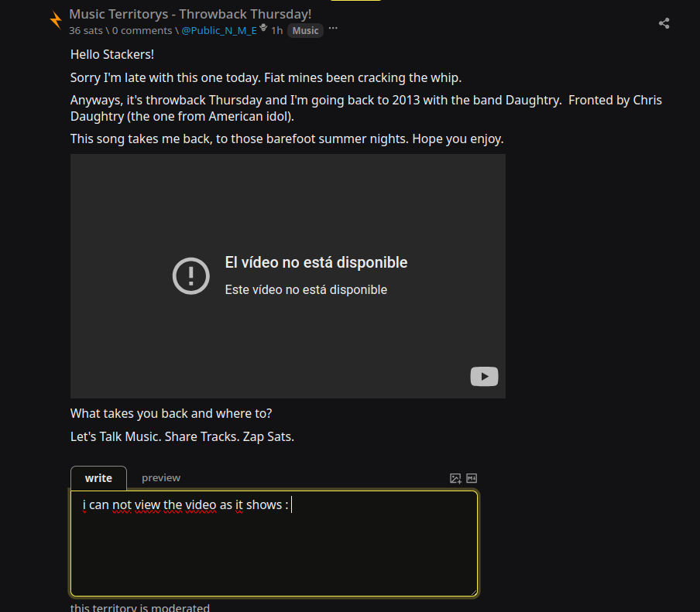This screenshot has width=700, height=612.
Task: Click the '1h' timestamp link
Action: (276, 30)
